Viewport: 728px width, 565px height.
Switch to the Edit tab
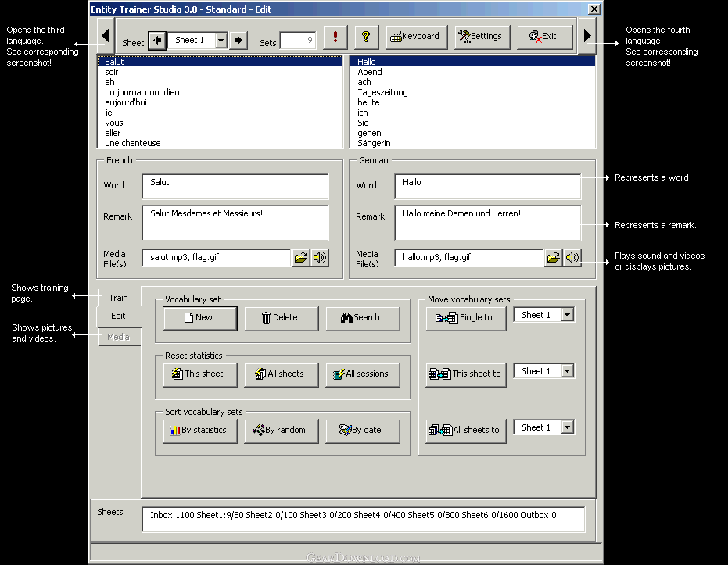pyautogui.click(x=118, y=316)
